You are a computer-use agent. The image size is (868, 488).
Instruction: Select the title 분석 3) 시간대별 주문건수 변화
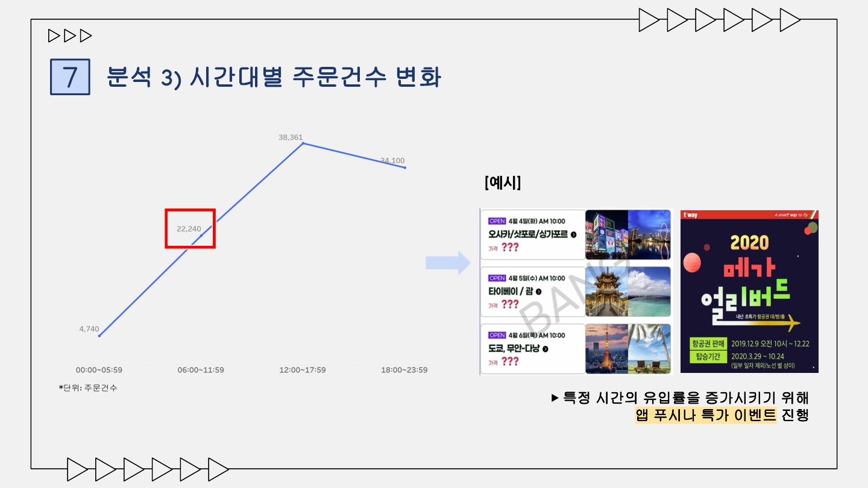tap(274, 77)
